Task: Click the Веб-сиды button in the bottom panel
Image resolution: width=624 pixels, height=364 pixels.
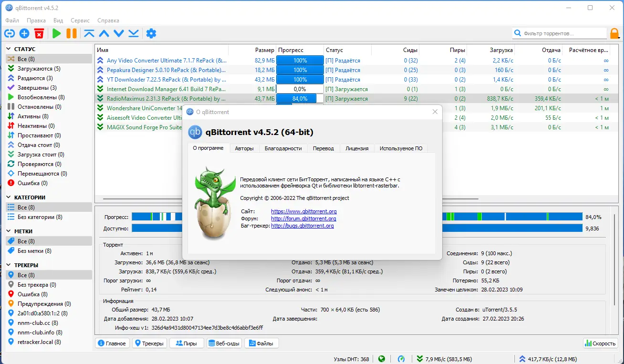Action: [x=224, y=343]
